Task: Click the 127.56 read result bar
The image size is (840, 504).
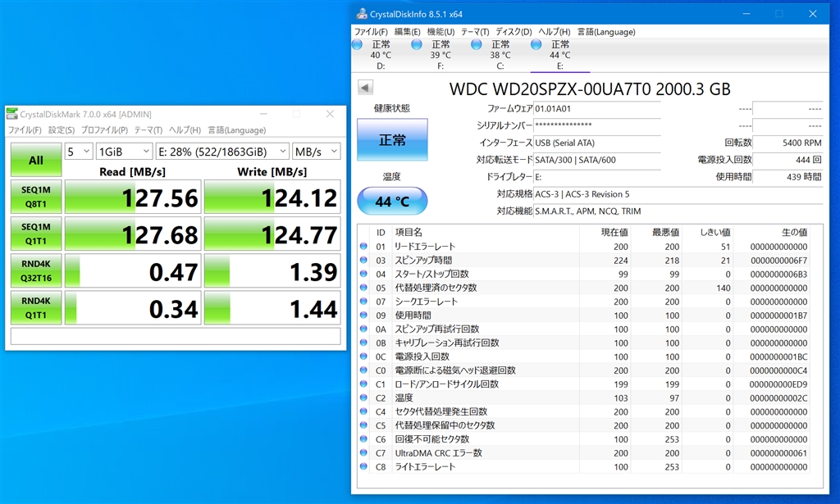Action: point(133,197)
